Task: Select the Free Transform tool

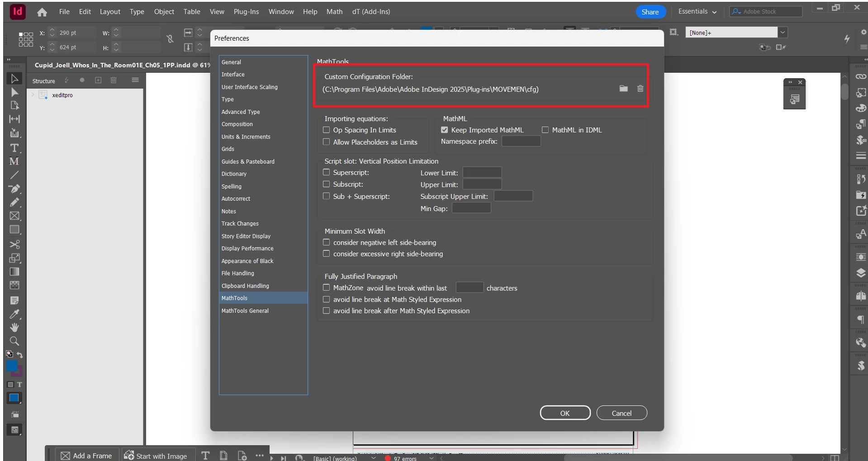Action: click(x=14, y=258)
